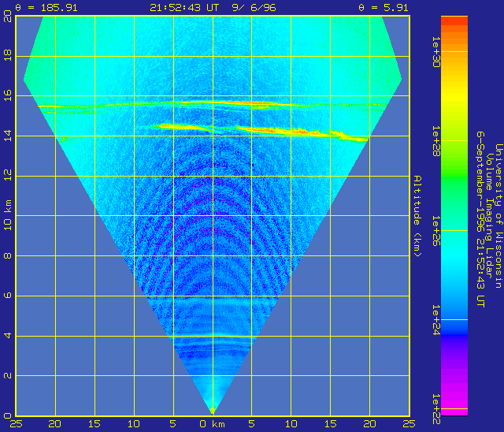Click the 1e+28 colorbar label
Image resolution: width=504 pixels, height=432 pixels.
point(435,141)
